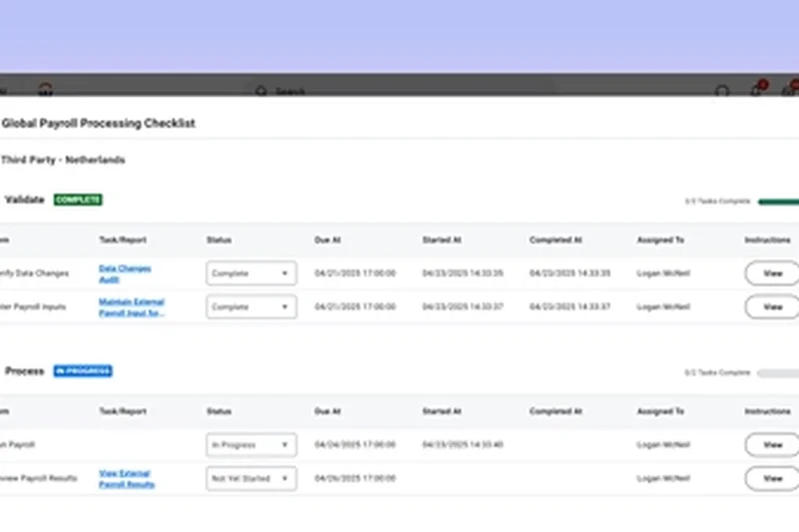799x532 pixels.
Task: Click Due At date in Verify Data Changes row
Action: pos(356,273)
